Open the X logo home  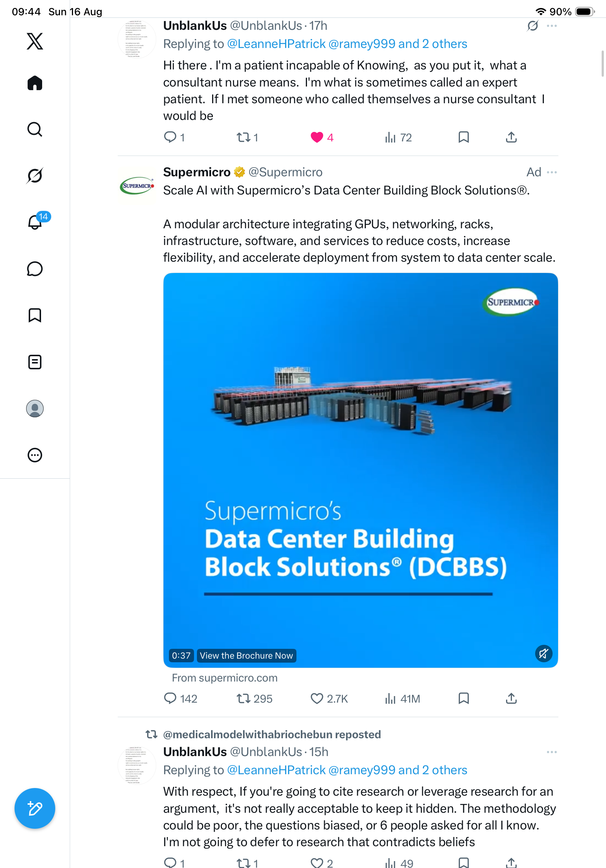35,41
